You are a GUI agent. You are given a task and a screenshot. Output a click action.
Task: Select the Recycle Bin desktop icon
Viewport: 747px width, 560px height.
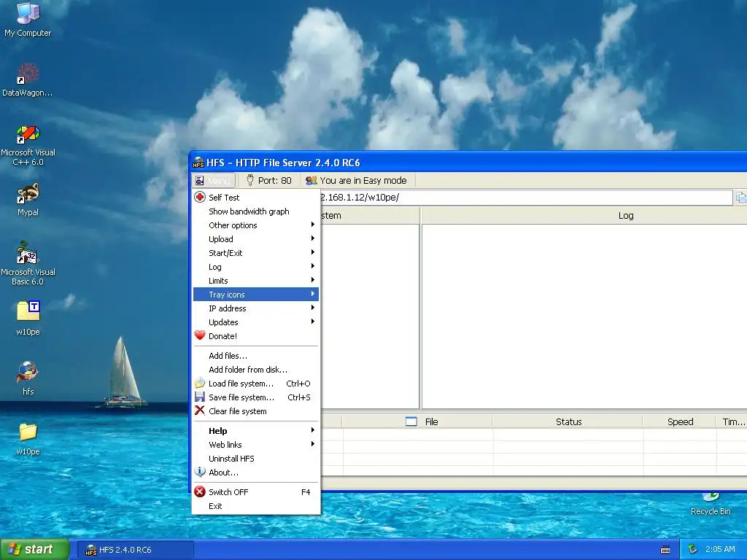pyautogui.click(x=711, y=504)
